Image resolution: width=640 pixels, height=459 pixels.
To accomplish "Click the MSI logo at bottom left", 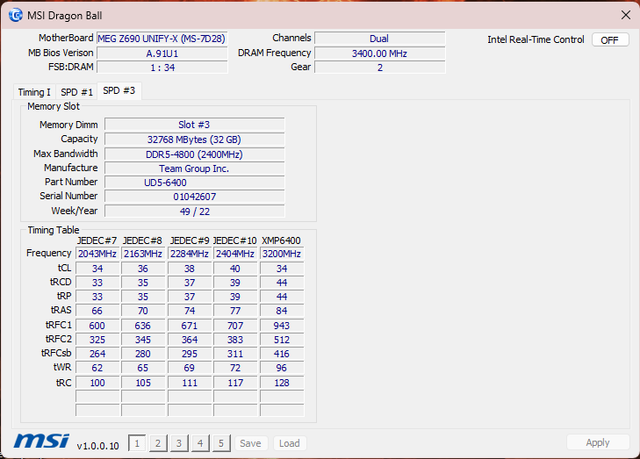I will point(42,441).
